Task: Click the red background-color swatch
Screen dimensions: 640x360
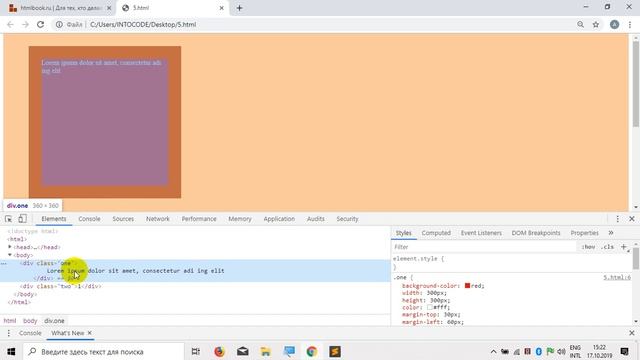Action: click(467, 286)
